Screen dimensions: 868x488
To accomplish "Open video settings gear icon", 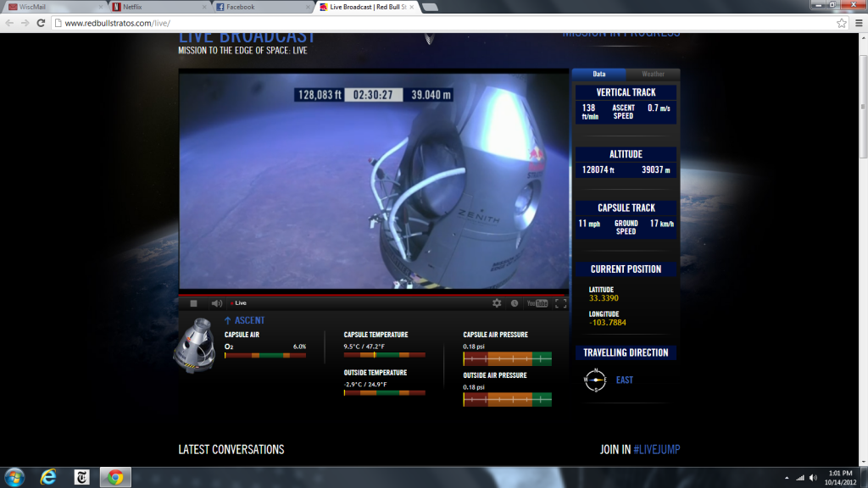I will (497, 302).
